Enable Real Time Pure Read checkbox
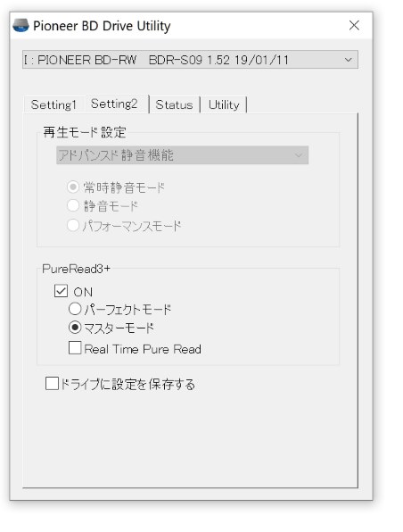Image resolution: width=403 pixels, height=532 pixels. click(75, 348)
